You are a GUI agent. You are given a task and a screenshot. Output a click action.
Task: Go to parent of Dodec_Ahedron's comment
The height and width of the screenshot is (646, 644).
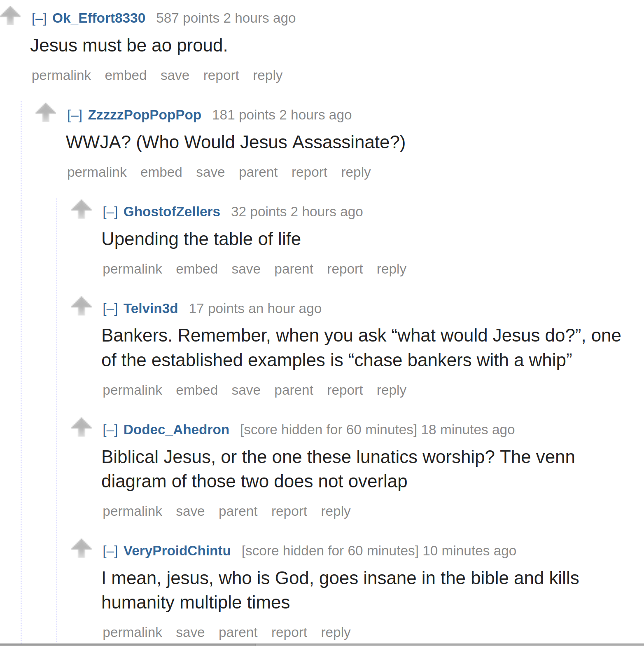238,511
